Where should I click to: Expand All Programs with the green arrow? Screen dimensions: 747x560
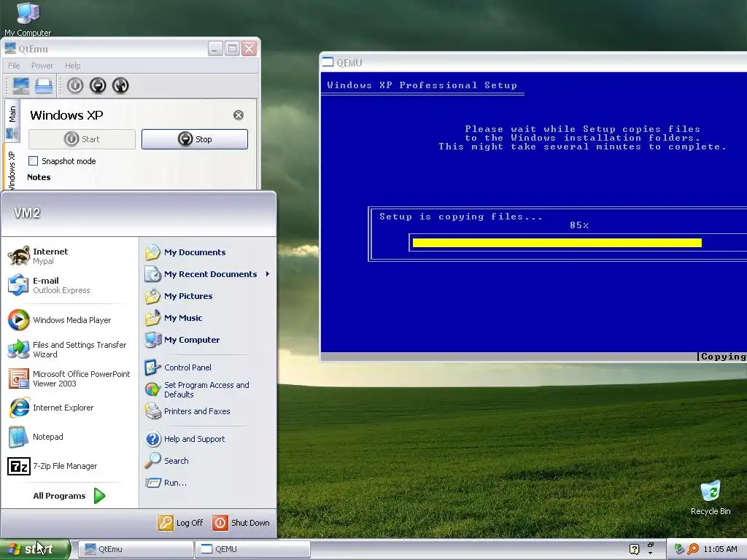coord(99,496)
